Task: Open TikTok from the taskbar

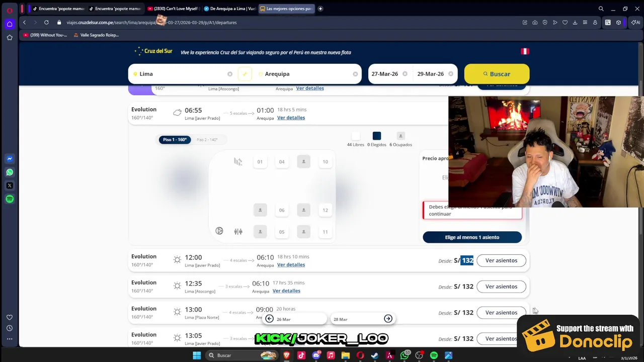Action: tap(301, 355)
